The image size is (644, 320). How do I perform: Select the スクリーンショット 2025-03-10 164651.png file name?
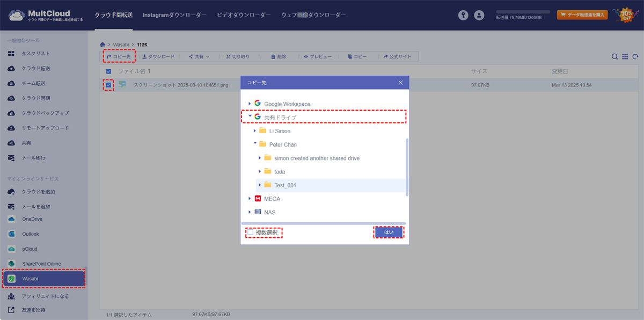[x=181, y=85]
